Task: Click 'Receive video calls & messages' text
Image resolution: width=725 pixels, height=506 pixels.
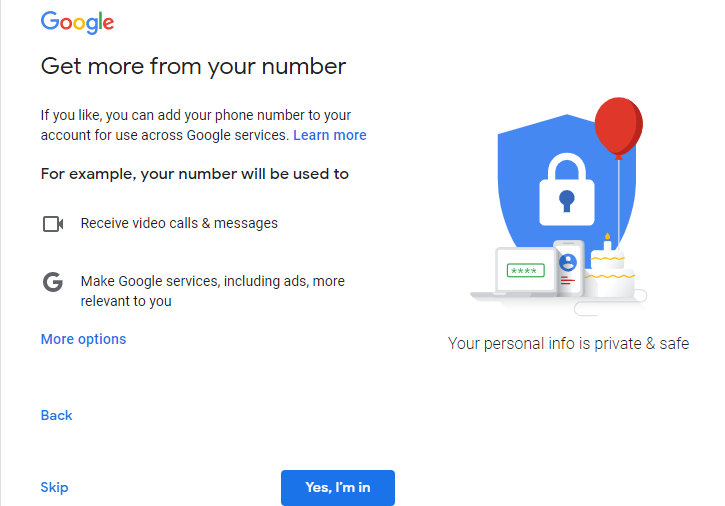Action: coord(179,223)
